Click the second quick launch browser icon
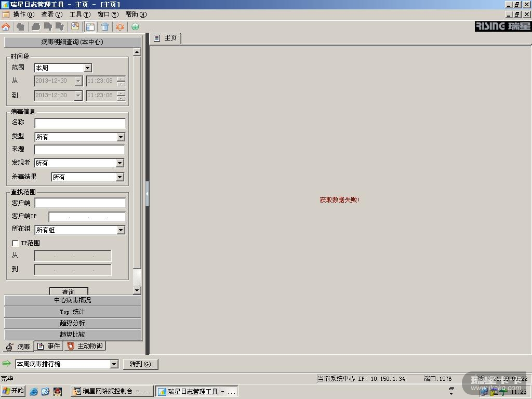This screenshot has height=399, width=532. [45, 391]
